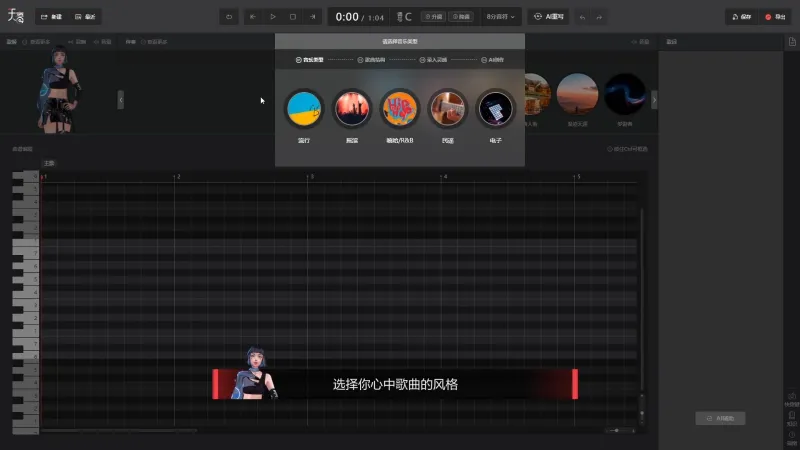This screenshot has height=450, width=800.
Task: Click the 主歌 section tag above ruler
Action: (x=49, y=163)
